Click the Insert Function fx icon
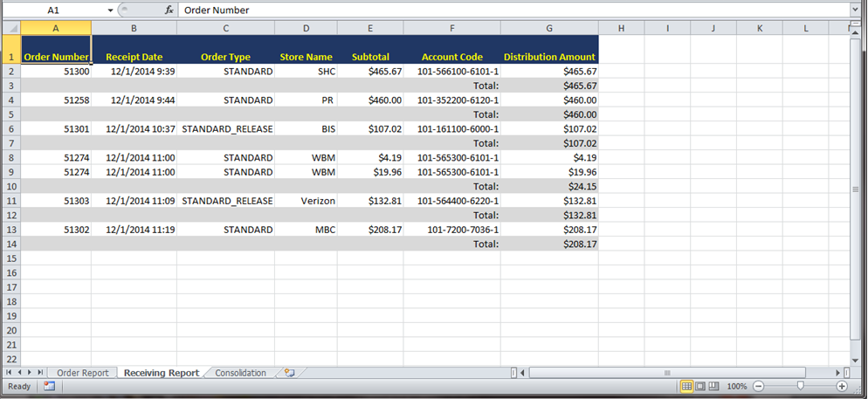The width and height of the screenshot is (868, 399). (169, 10)
